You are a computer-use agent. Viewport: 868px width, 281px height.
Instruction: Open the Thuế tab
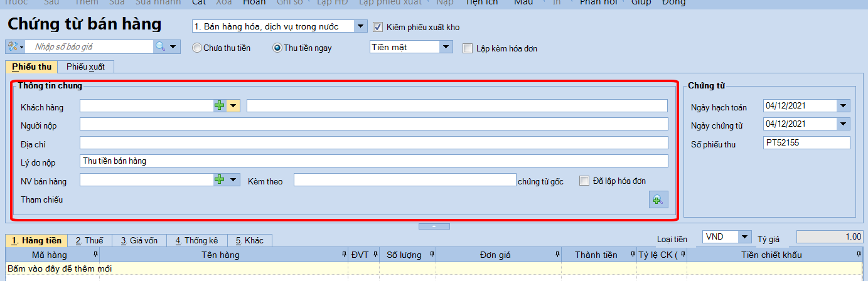point(89,240)
